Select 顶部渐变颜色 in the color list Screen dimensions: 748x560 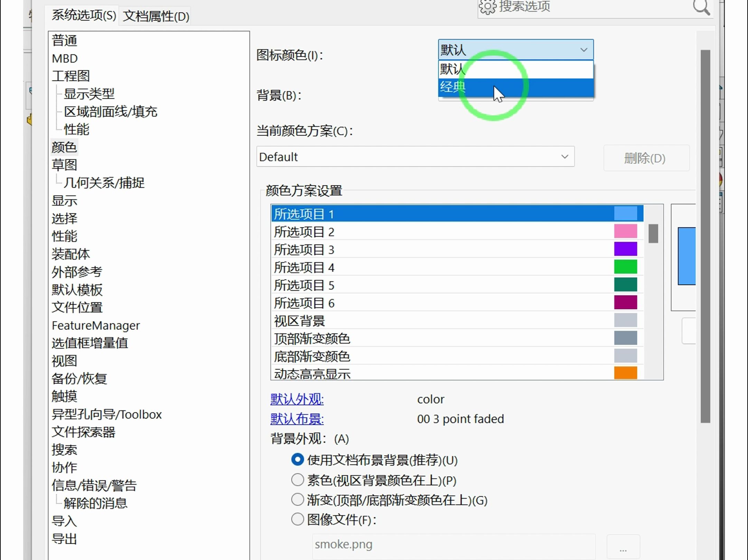point(457,338)
